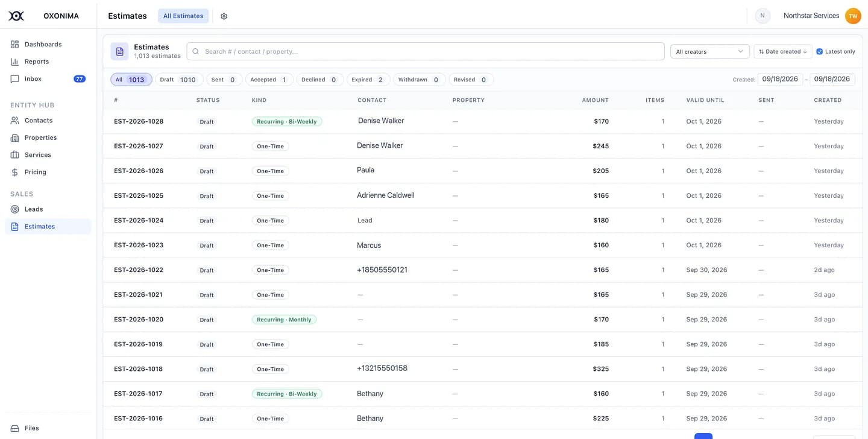
Task: Open the All creators dropdown
Action: coord(709,51)
